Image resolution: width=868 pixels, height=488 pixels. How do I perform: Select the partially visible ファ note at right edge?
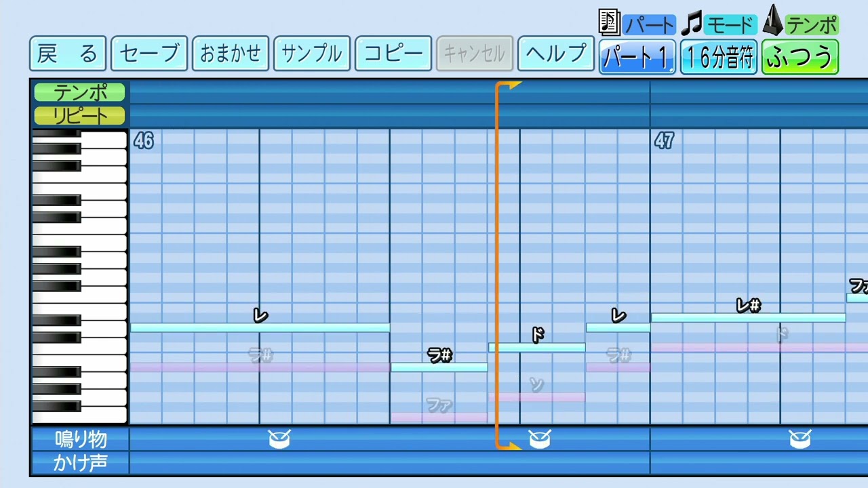(x=857, y=298)
